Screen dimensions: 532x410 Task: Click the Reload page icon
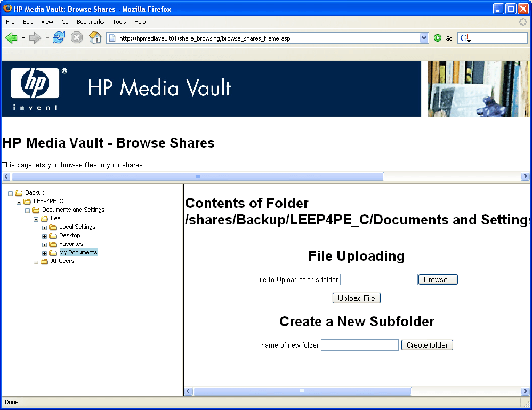pyautogui.click(x=58, y=37)
